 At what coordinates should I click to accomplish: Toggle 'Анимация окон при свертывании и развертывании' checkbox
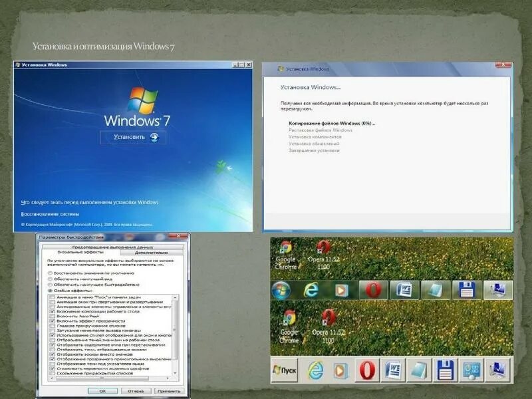53,302
